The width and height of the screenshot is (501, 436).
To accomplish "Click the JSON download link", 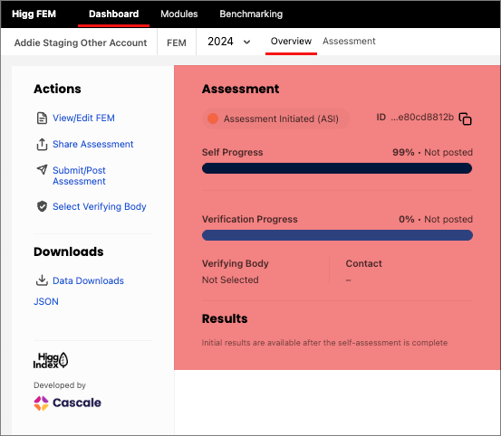I will [46, 301].
